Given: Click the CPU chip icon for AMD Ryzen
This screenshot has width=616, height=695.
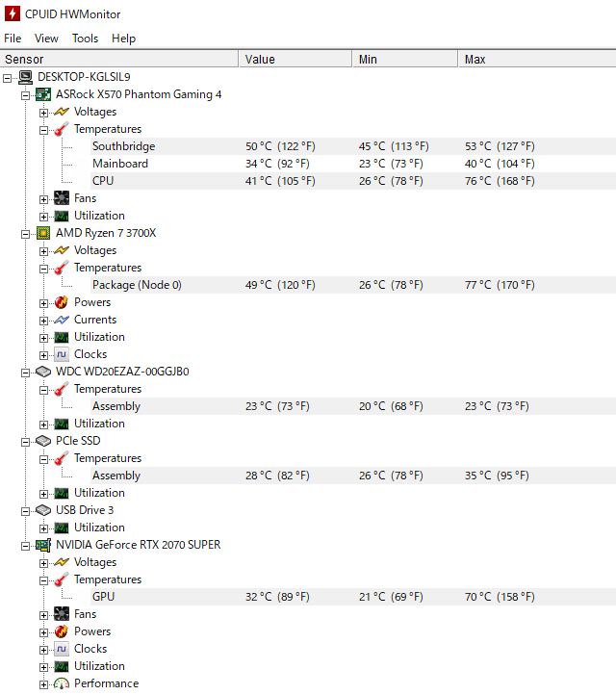Looking at the screenshot, I should [x=43, y=233].
